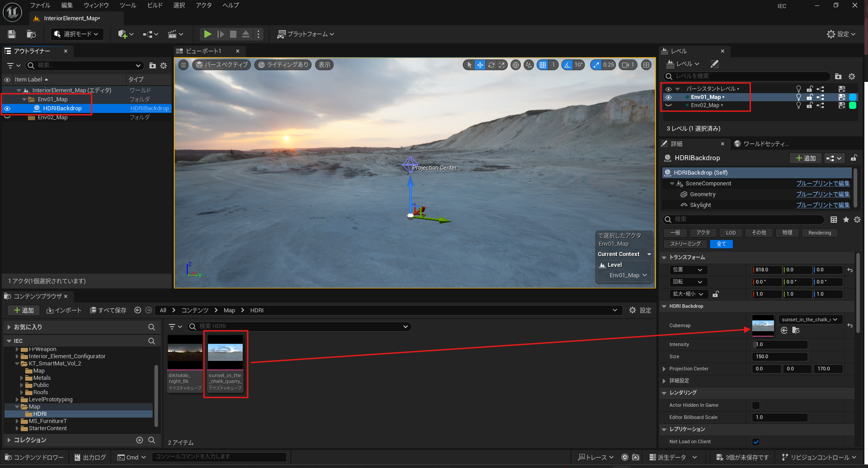Toggle grid snapping icon in viewport toolbar
The height and width of the screenshot is (468, 868).
pyautogui.click(x=543, y=65)
